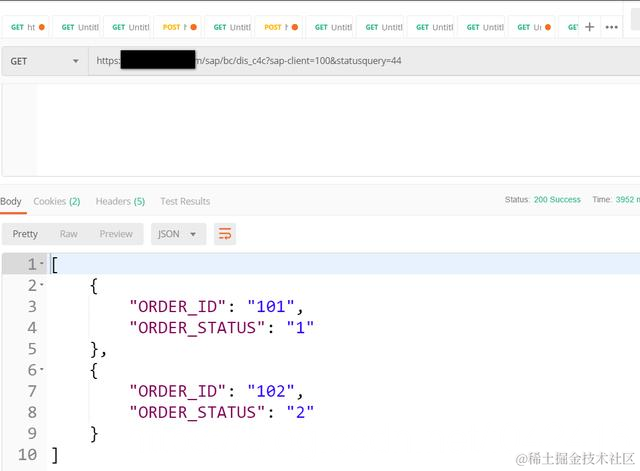640x471 pixels.
Task: Switch to Raw view
Action: [x=69, y=234]
